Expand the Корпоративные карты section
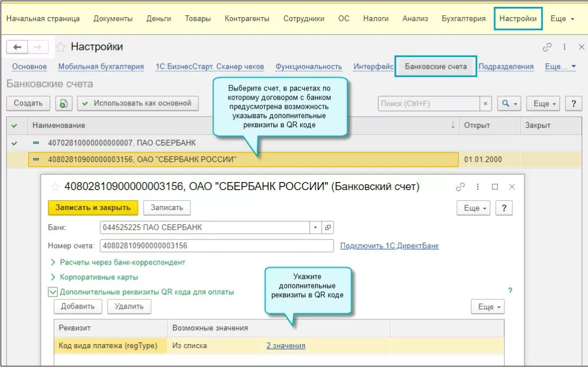This screenshot has height=367, width=588. [94, 277]
